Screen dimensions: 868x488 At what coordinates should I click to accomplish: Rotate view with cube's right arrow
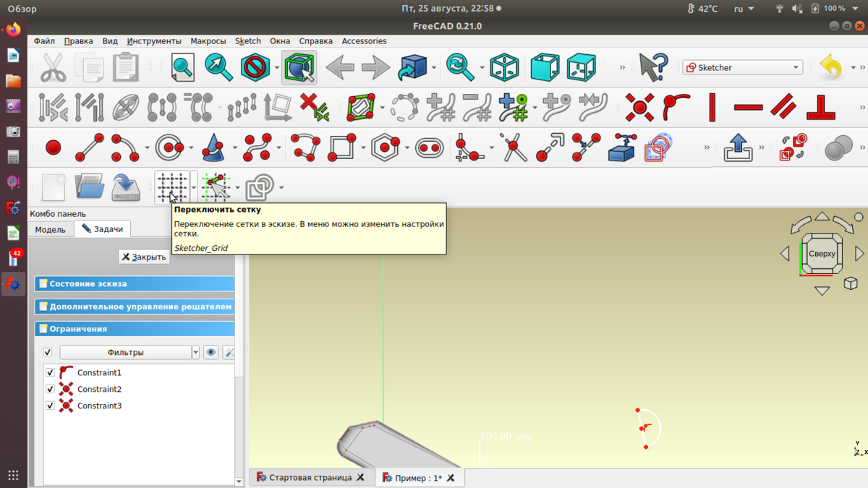tap(859, 254)
